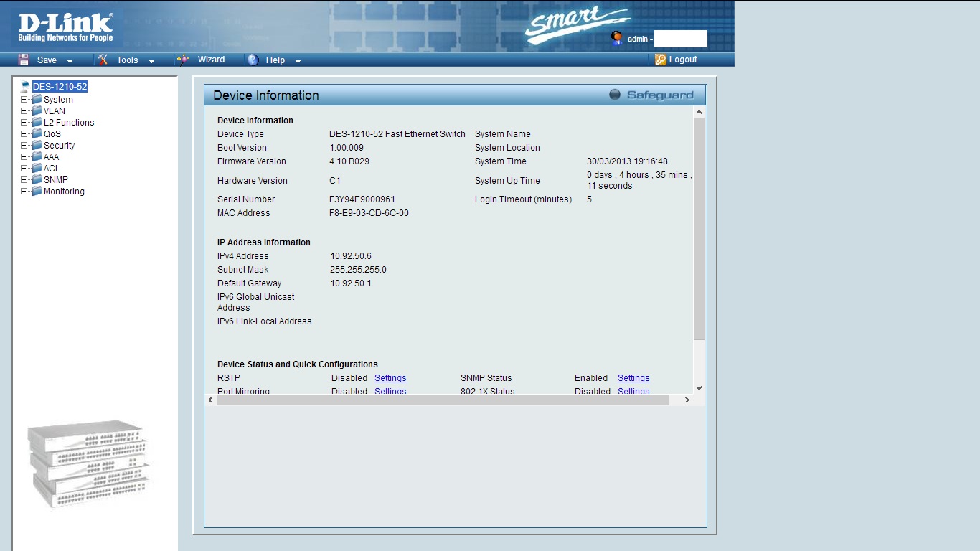Image resolution: width=980 pixels, height=551 pixels.
Task: Click the vertical scrollbar down arrow
Action: [x=699, y=388]
